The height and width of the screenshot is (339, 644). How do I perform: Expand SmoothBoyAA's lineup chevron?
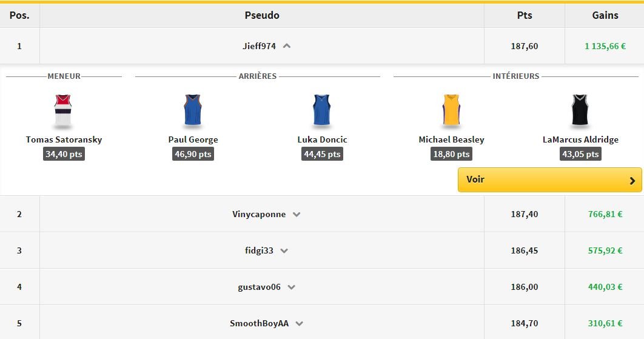299,323
